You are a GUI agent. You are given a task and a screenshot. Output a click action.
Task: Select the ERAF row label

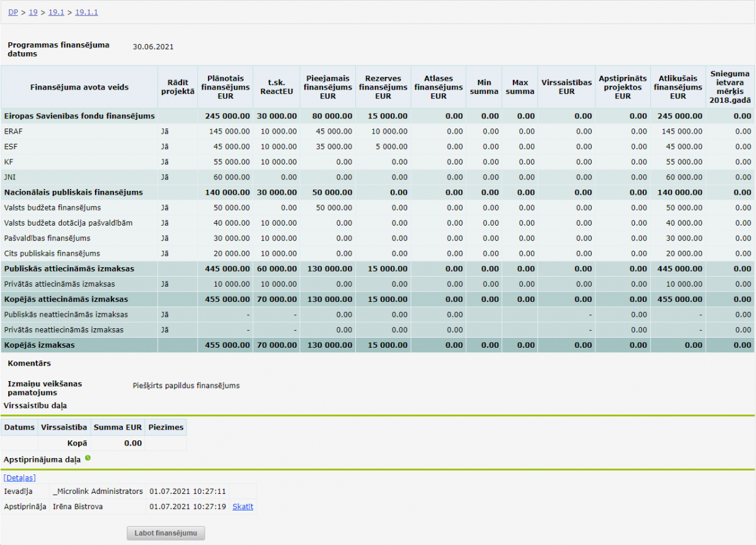[x=13, y=132]
